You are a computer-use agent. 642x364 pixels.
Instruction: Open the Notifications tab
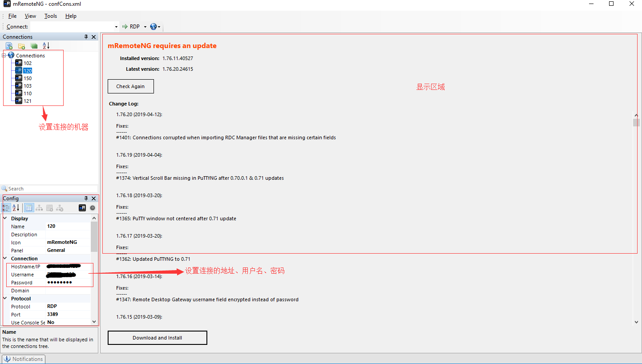24,359
